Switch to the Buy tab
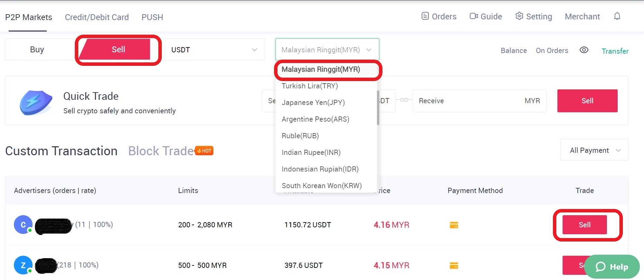This screenshot has height=280, width=644. tap(37, 50)
